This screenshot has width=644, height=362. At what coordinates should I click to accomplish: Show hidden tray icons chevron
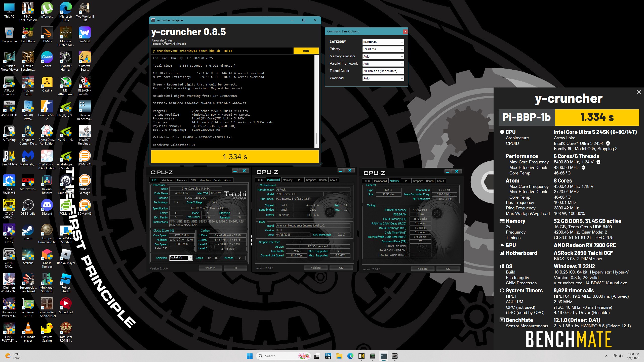tap(607, 356)
